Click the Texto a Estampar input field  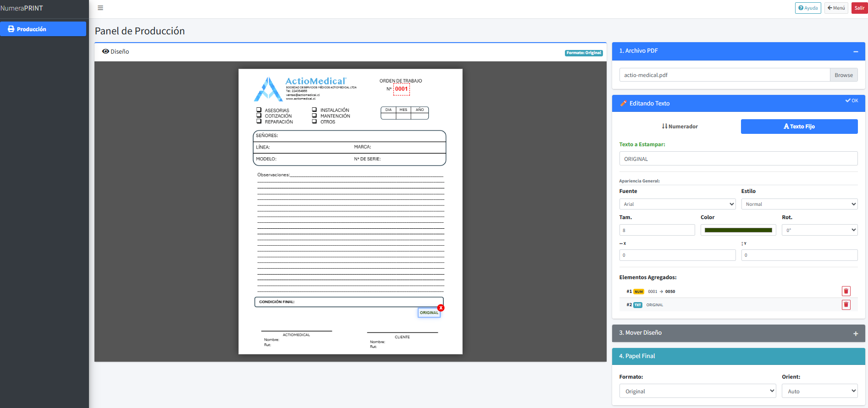(x=738, y=159)
